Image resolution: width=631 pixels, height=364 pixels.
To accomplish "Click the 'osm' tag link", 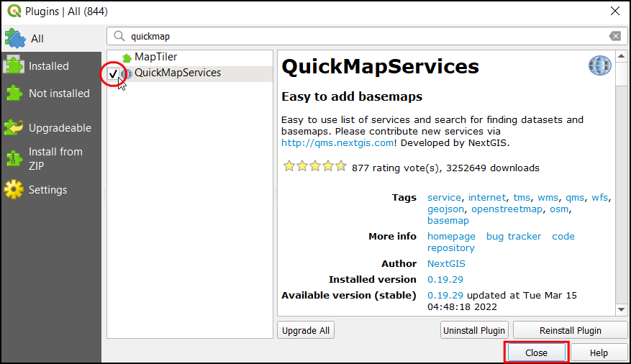I will [559, 209].
